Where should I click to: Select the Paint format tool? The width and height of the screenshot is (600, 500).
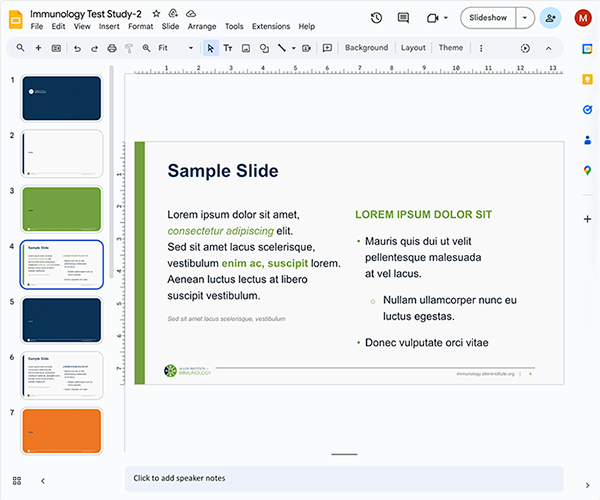129,48
